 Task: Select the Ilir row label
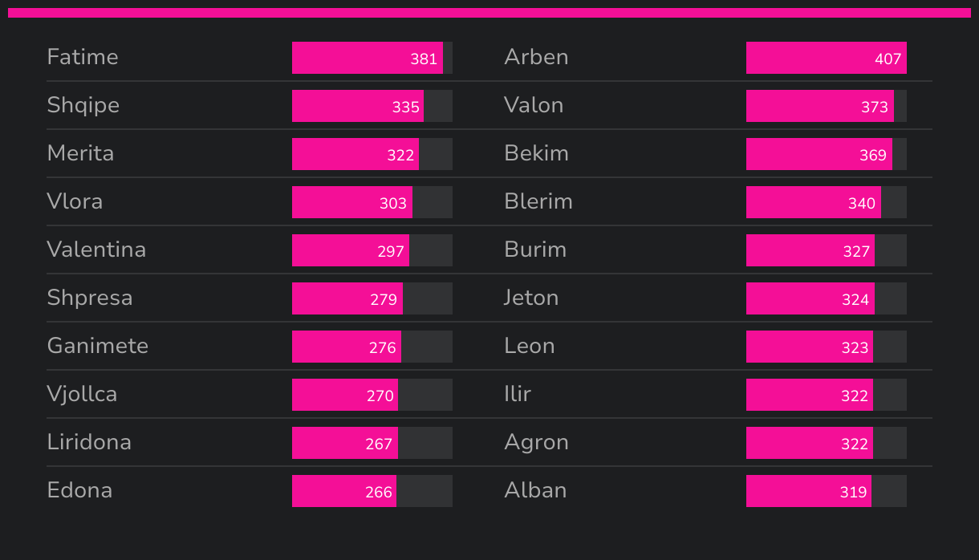point(518,394)
